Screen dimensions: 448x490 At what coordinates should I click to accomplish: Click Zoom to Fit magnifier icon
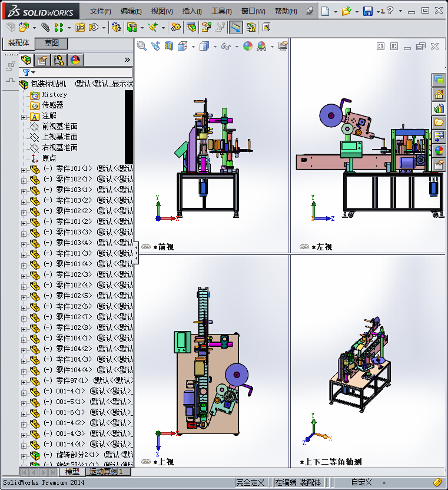coord(142,47)
